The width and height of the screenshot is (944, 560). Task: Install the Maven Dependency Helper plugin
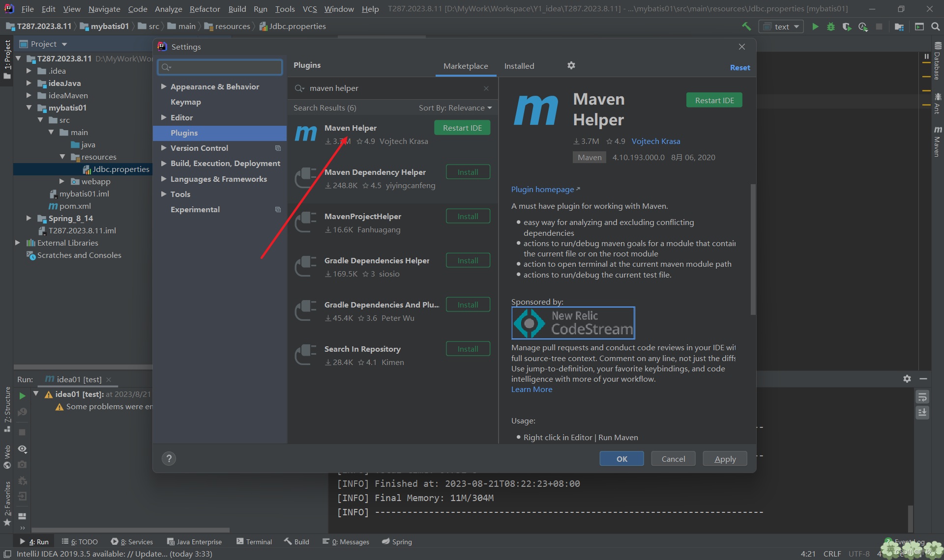468,172
